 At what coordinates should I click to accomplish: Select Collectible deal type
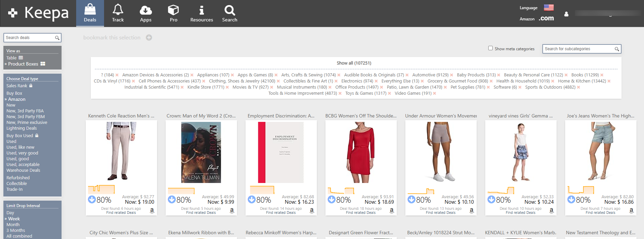17,184
